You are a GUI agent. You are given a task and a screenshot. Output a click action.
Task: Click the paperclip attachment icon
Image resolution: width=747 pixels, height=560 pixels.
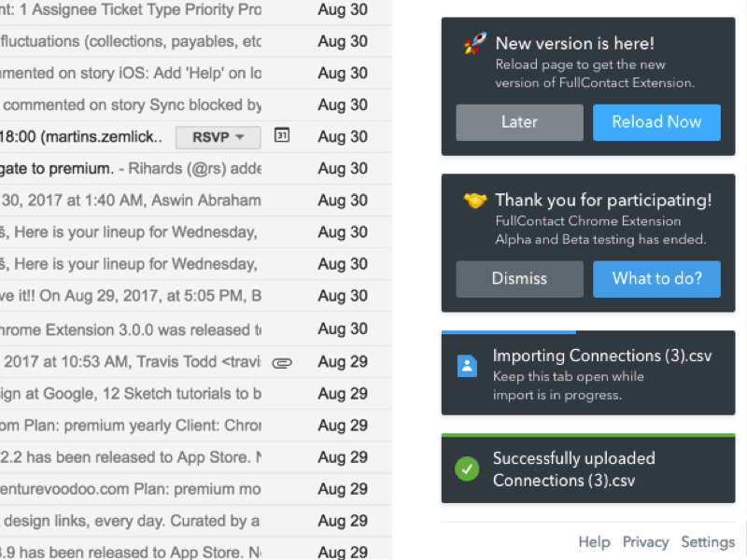click(282, 362)
